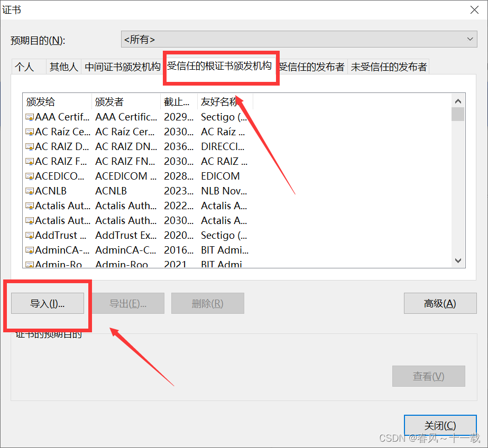488x448 pixels.
Task: Click the 导出(E)... button
Action: [x=128, y=303]
